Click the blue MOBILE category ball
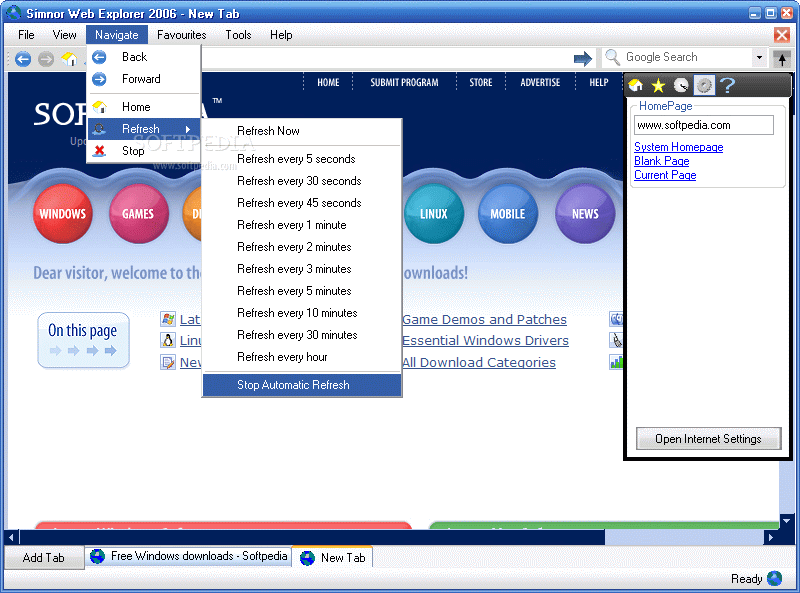Viewport: 800px width, 593px height. point(508,214)
